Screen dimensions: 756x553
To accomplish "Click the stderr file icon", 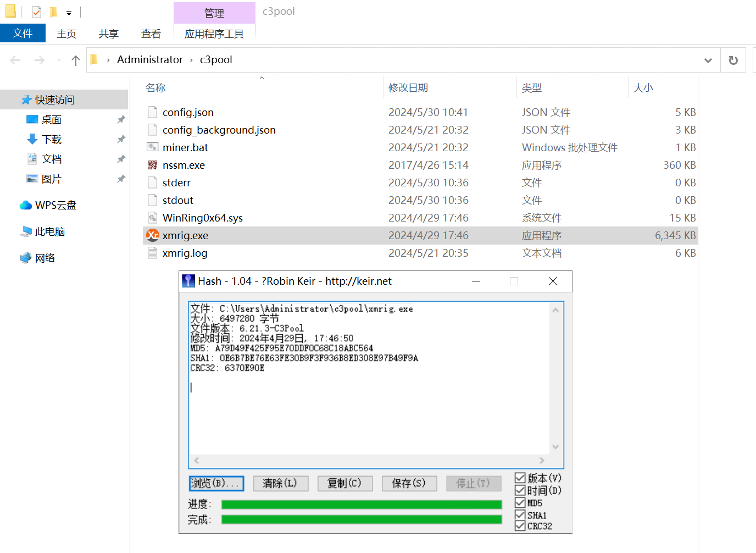I will coord(153,183).
